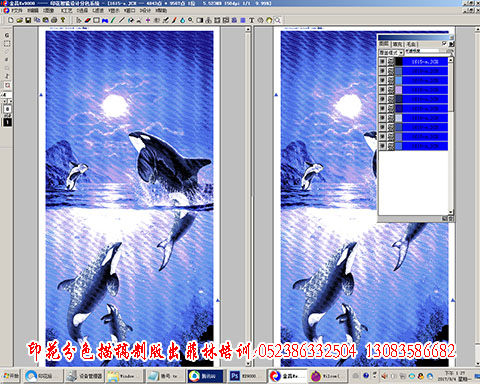480x384 pixels.
Task: Click the lavender color swatch in layer list
Action: 399,89
